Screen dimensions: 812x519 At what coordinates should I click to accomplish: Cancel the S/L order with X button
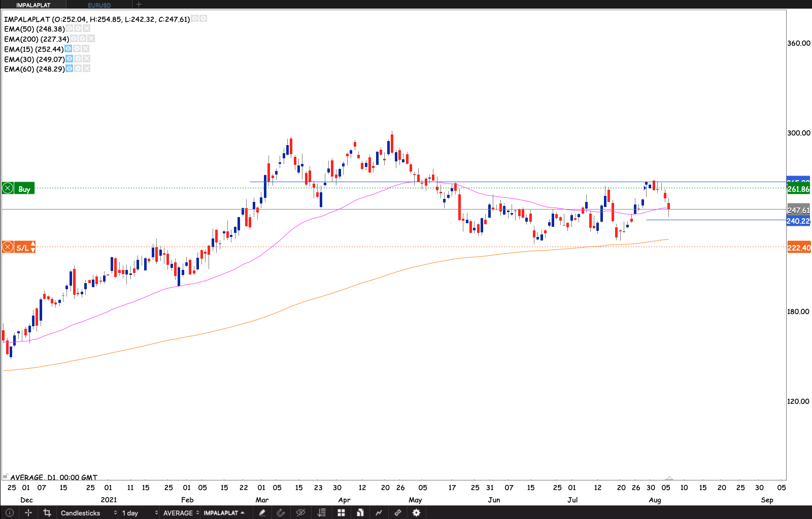pyautogui.click(x=8, y=247)
